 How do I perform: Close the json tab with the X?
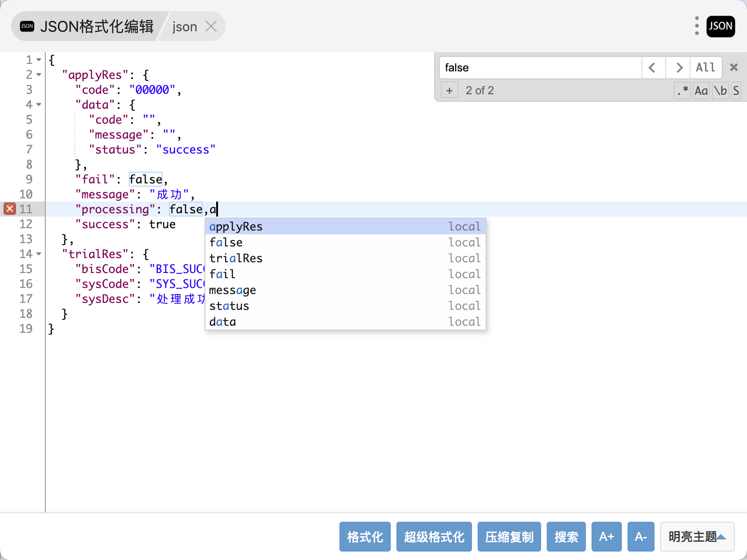point(211,27)
